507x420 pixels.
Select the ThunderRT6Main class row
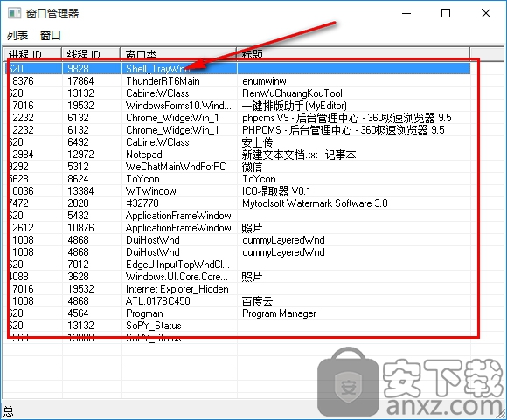pyautogui.click(x=238, y=81)
